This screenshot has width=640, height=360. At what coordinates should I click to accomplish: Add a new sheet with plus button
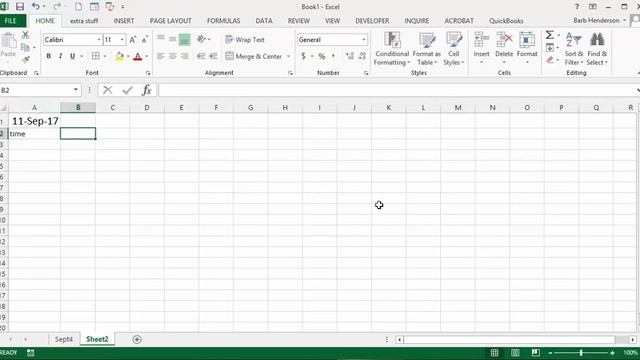(x=137, y=339)
